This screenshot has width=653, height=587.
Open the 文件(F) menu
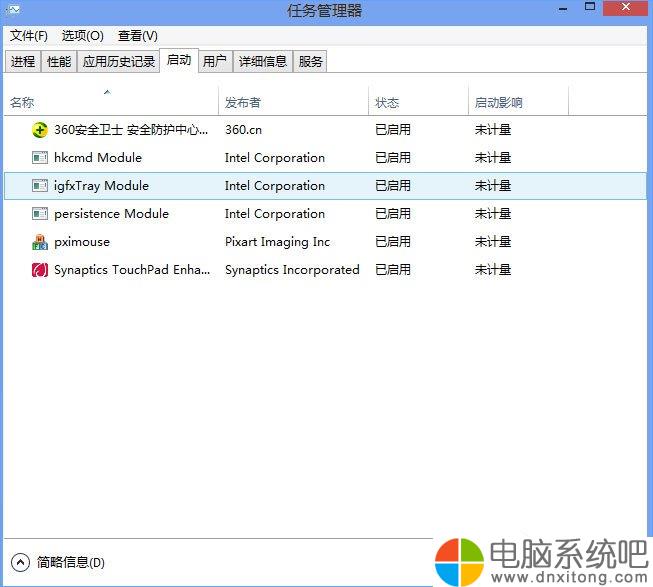(29, 36)
